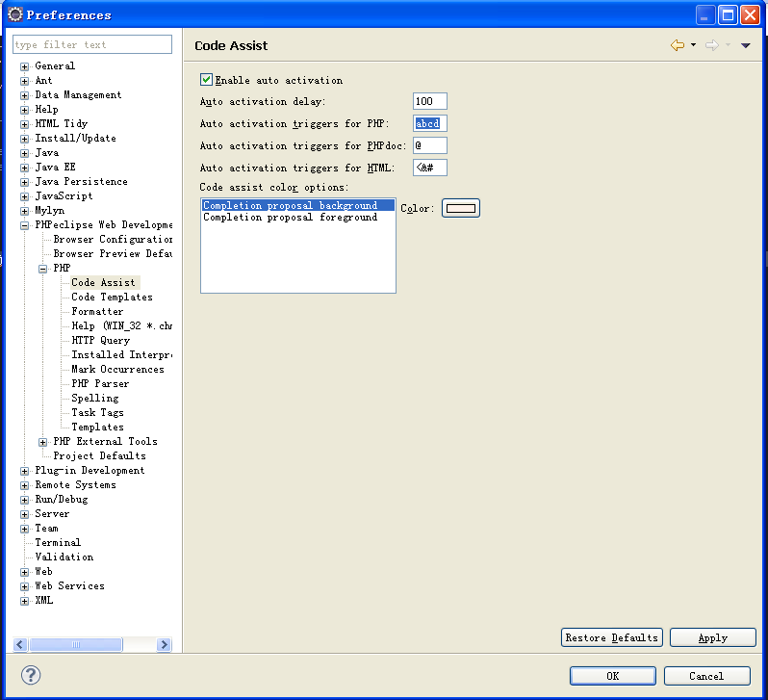The height and width of the screenshot is (700, 768).
Task: Select Completion proposal foreground option
Action: click(290, 218)
